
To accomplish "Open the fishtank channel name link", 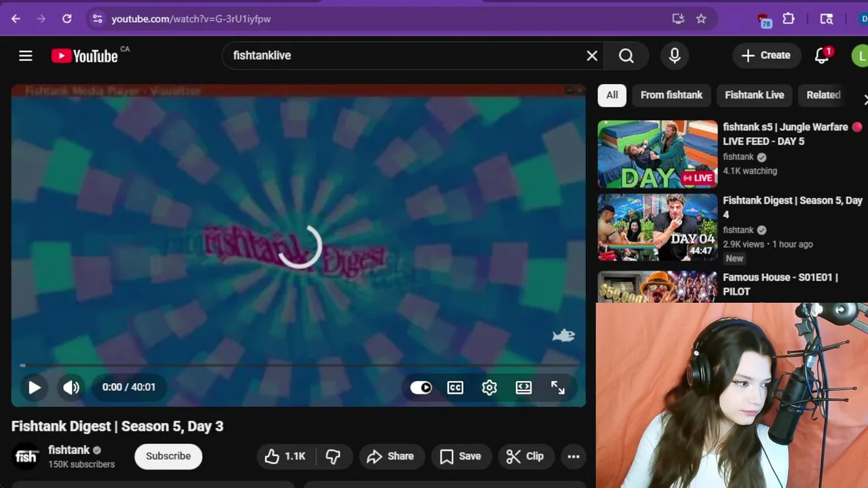I will click(x=69, y=450).
